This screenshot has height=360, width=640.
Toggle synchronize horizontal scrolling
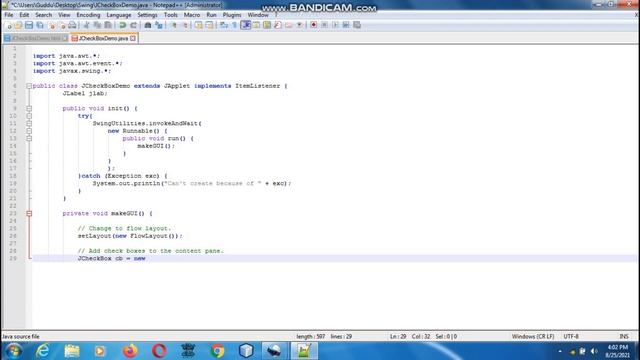click(210, 25)
